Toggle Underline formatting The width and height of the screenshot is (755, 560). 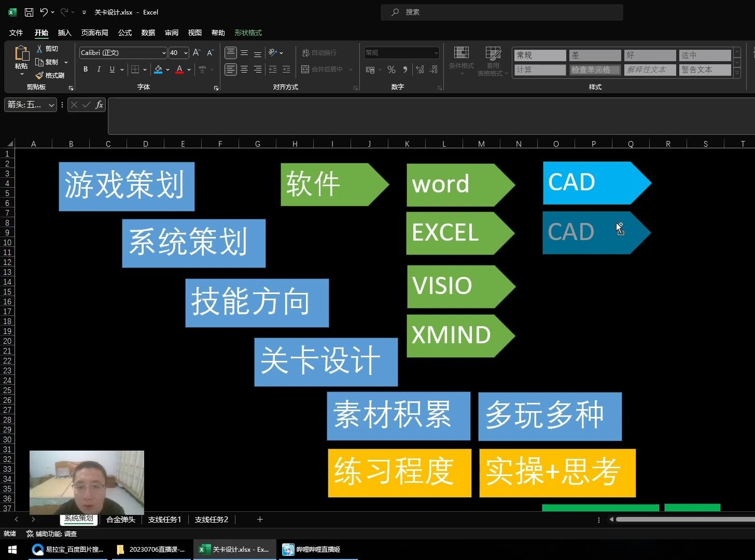[112, 69]
